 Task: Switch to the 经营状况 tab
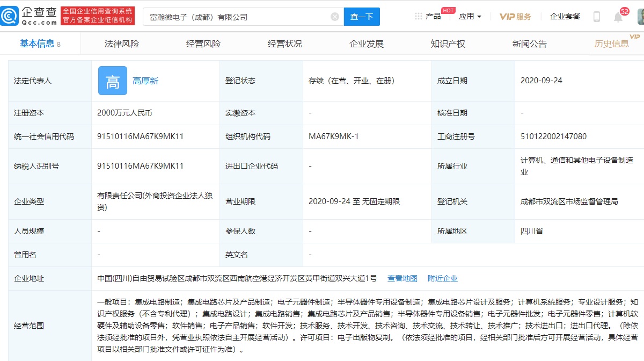click(285, 44)
